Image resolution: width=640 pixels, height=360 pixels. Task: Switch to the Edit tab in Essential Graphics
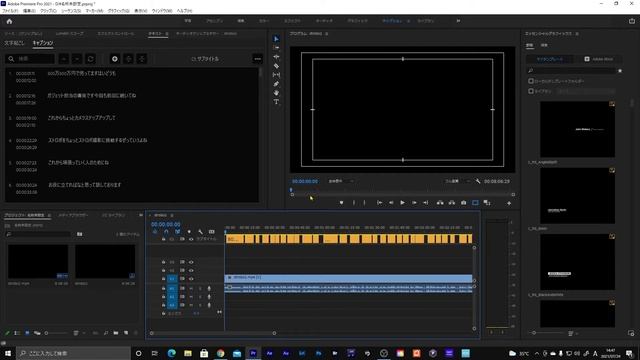(x=544, y=45)
